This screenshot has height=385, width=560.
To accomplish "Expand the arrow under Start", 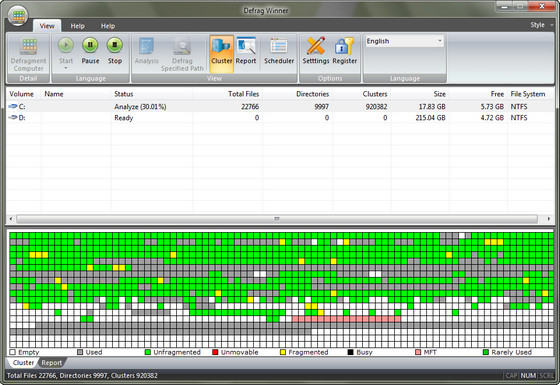I will (x=66, y=68).
